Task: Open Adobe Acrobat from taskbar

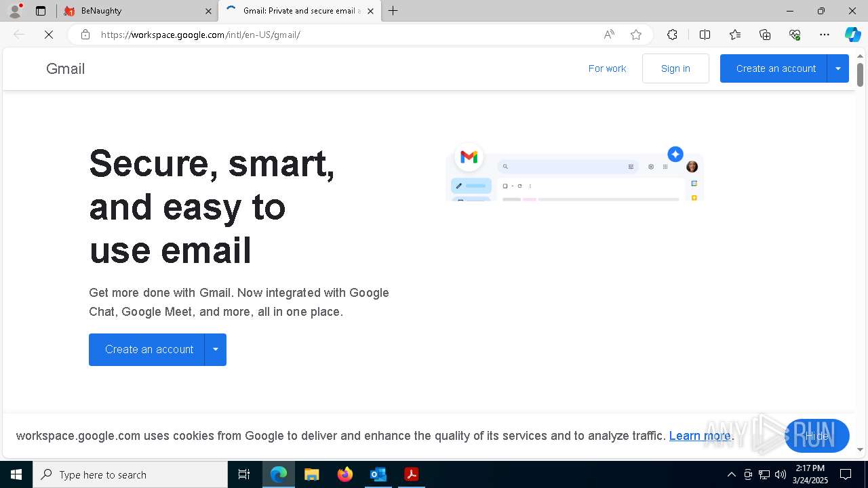Action: [x=411, y=474]
